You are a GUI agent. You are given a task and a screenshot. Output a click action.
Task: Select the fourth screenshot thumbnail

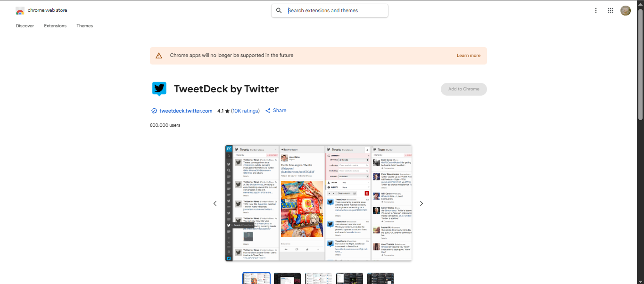[349, 278]
